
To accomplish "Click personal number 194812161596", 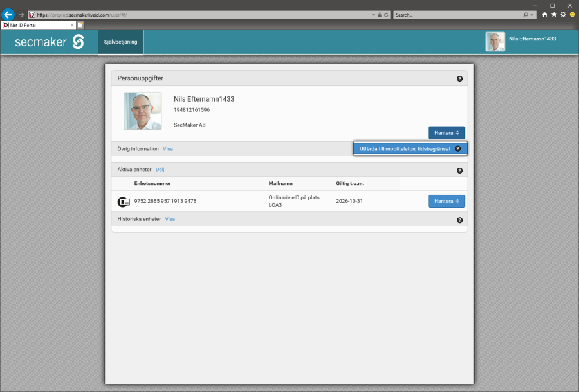I will (192, 110).
